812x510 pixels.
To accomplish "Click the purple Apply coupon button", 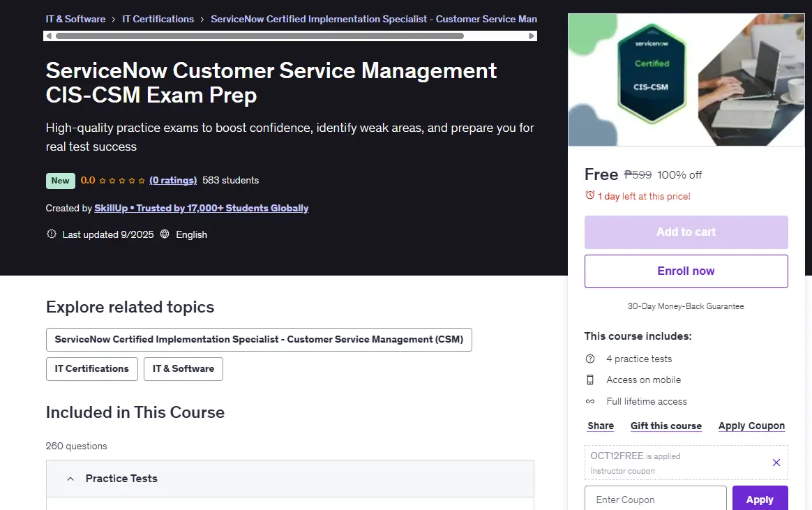I will coord(760,500).
